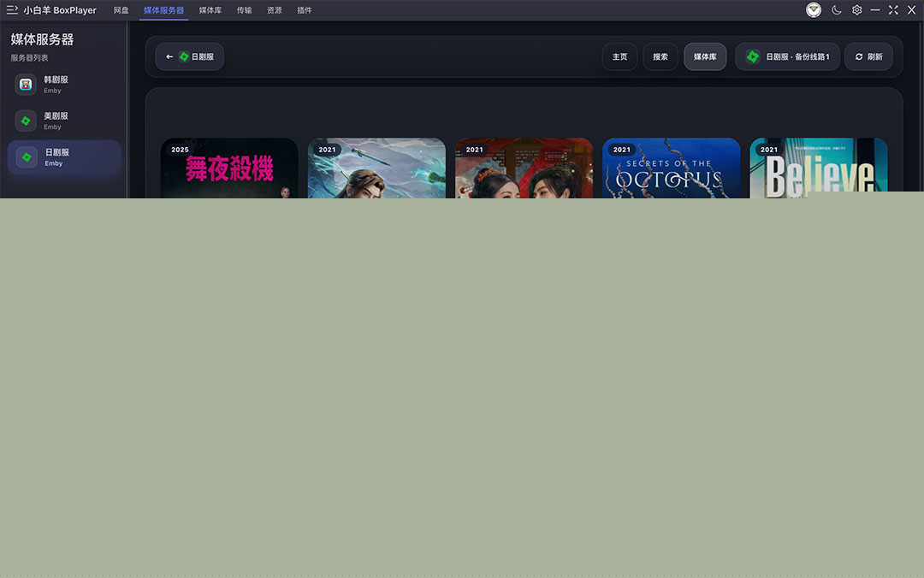Go back using the 日剧服 back button
The width and height of the screenshot is (924, 578).
189,56
